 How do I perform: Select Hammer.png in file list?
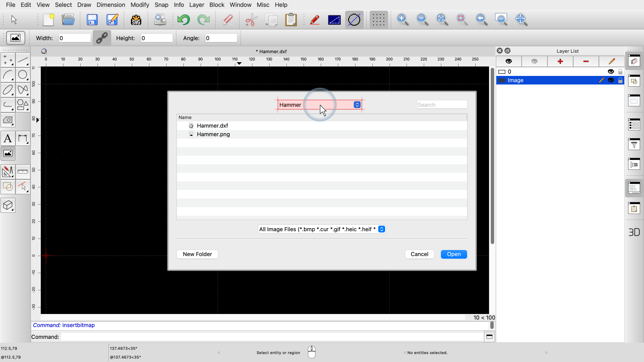pos(213,134)
